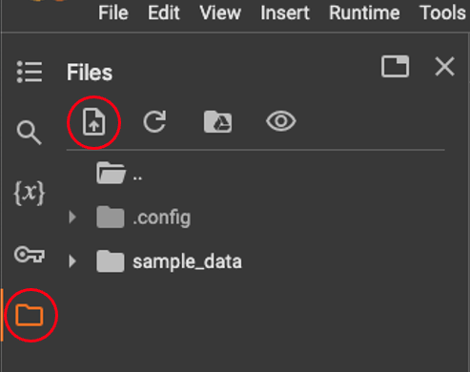This screenshot has width=470, height=372.
Task: Open Files panel in a new tab
Action: coord(395,66)
